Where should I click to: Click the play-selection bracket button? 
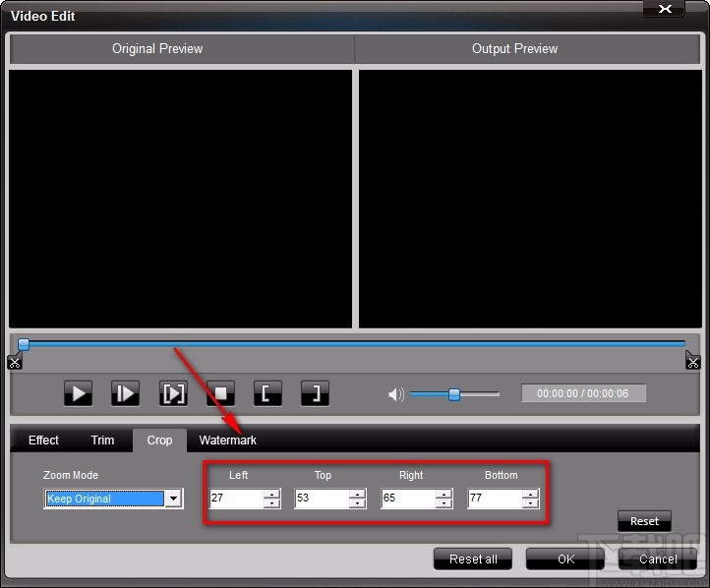(173, 393)
